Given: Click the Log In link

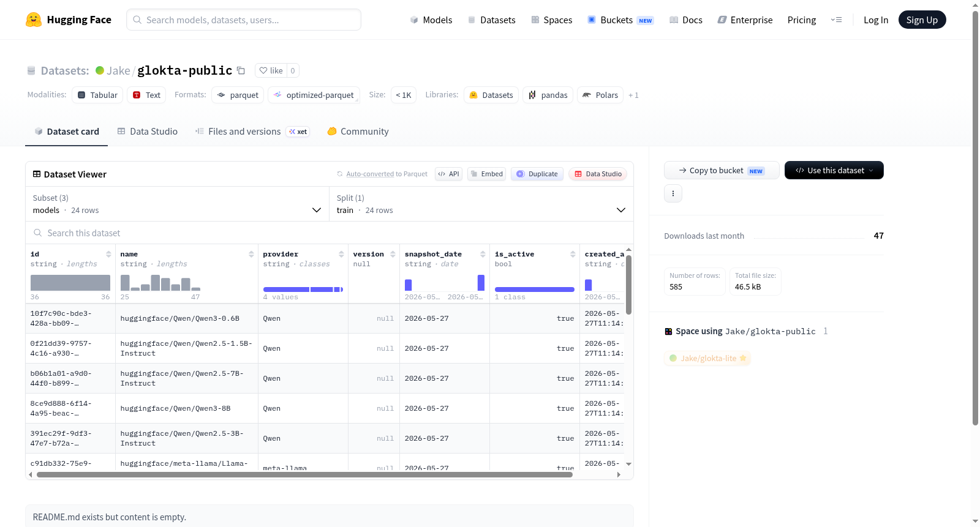Looking at the screenshot, I should pos(876,20).
